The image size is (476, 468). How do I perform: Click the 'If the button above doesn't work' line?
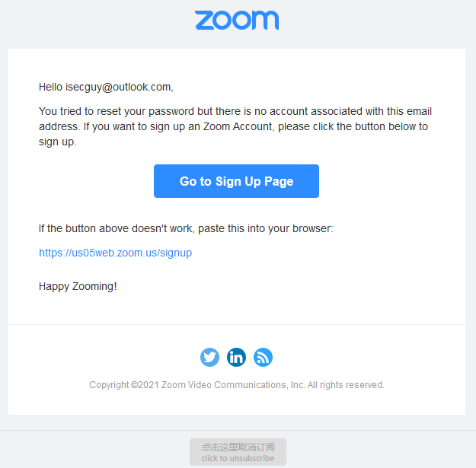[116, 228]
